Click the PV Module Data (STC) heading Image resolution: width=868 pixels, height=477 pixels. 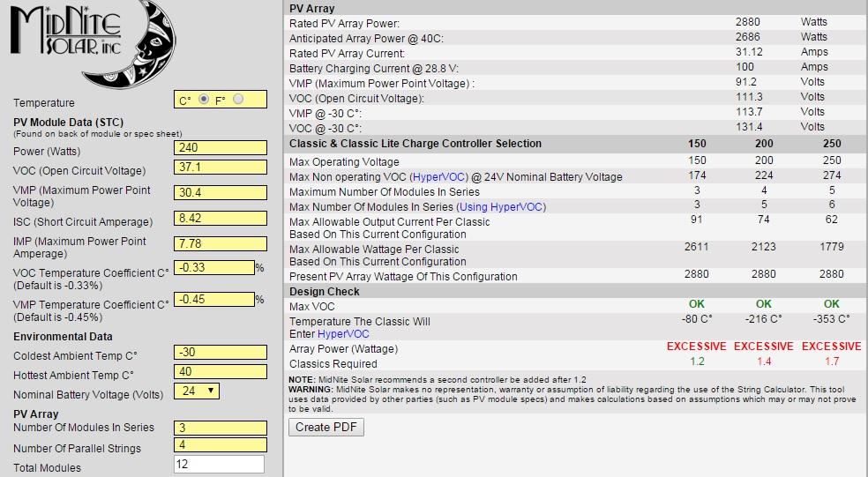click(x=68, y=123)
